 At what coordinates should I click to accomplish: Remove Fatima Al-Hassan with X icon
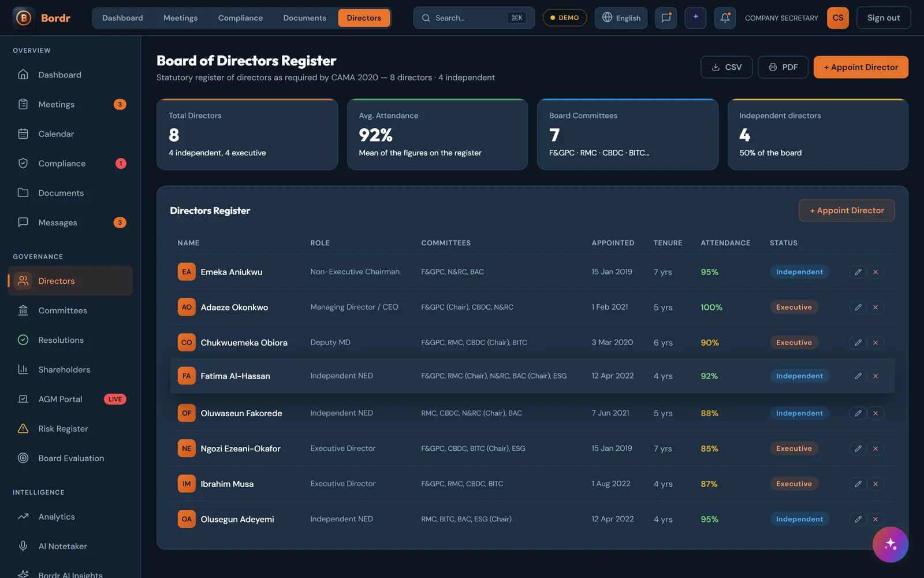[875, 376]
